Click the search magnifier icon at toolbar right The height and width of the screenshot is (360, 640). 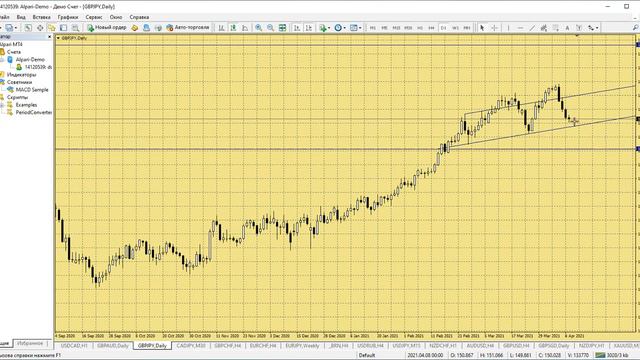coord(635,28)
